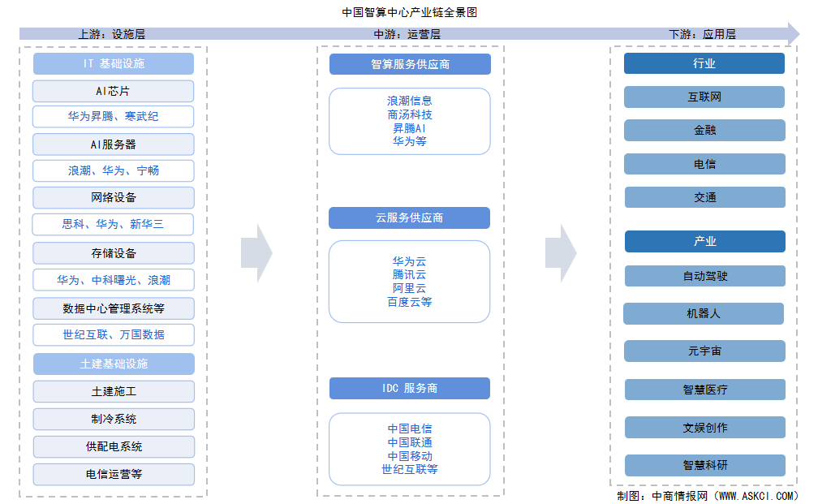Select 百度云等 in the cloud list
The width and height of the screenshot is (818, 504).
pos(410,302)
